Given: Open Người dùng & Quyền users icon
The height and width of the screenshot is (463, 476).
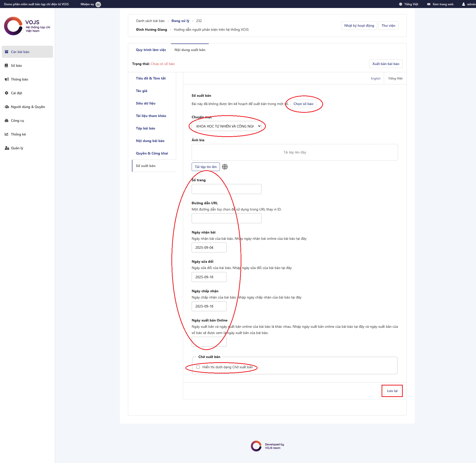Looking at the screenshot, I should click(7, 107).
